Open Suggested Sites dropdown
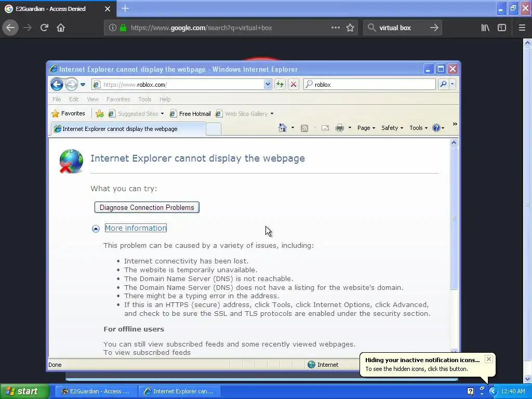The width and height of the screenshot is (532, 399). click(x=136, y=114)
